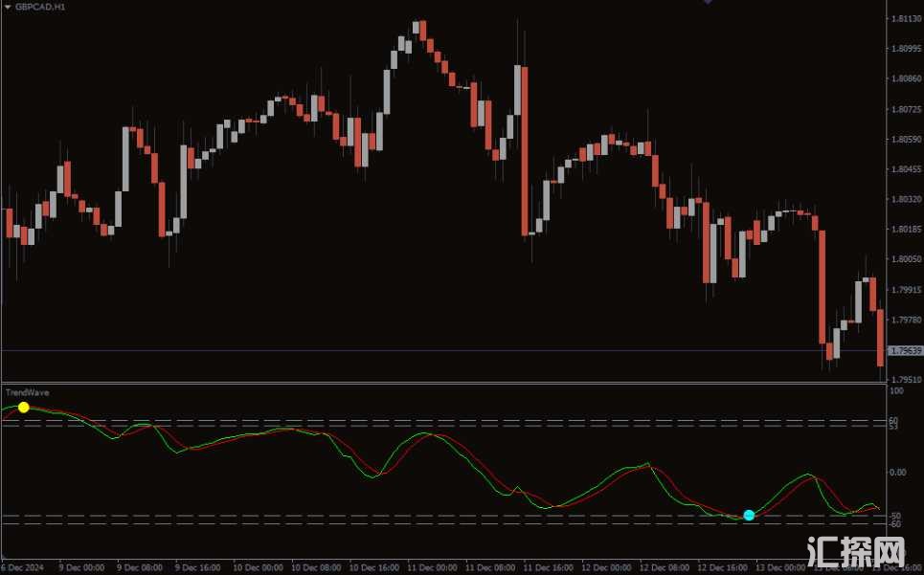Click the yellow sell signal dot

pyautogui.click(x=24, y=408)
